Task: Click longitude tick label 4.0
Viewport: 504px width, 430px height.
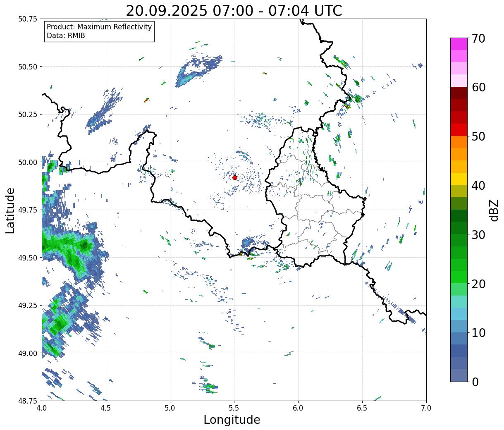Action: tap(42, 408)
